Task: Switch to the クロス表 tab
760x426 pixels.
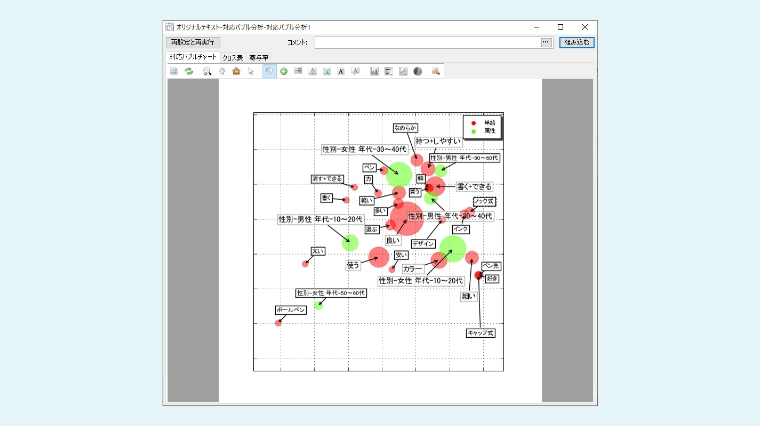Action: 233,58
